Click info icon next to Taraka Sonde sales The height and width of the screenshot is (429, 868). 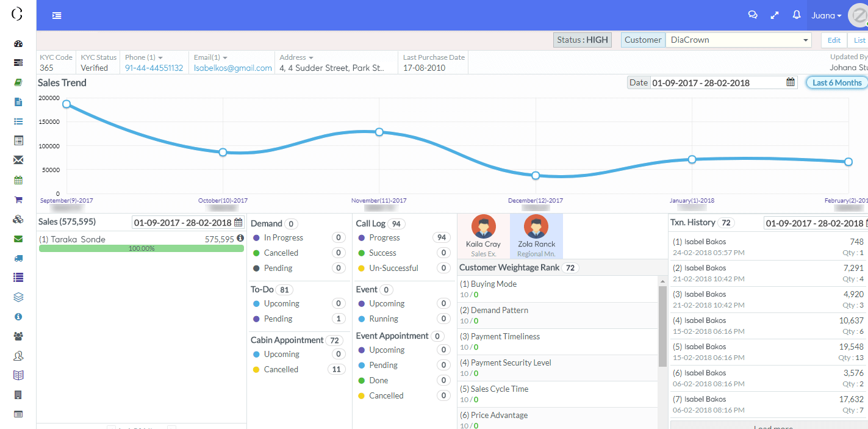pos(240,238)
